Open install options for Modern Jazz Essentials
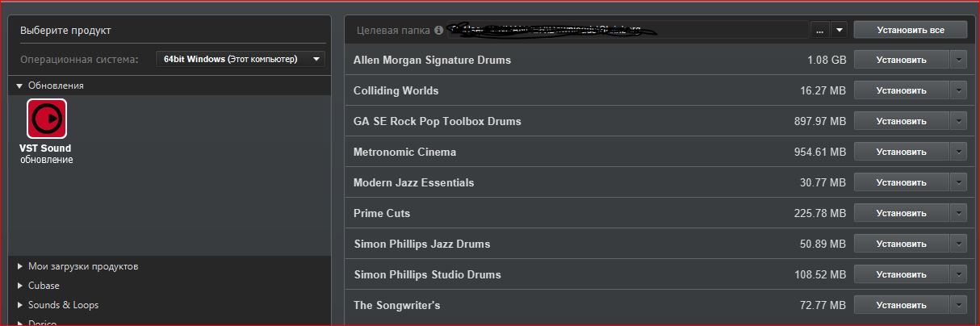The width and height of the screenshot is (980, 326). 958,182
